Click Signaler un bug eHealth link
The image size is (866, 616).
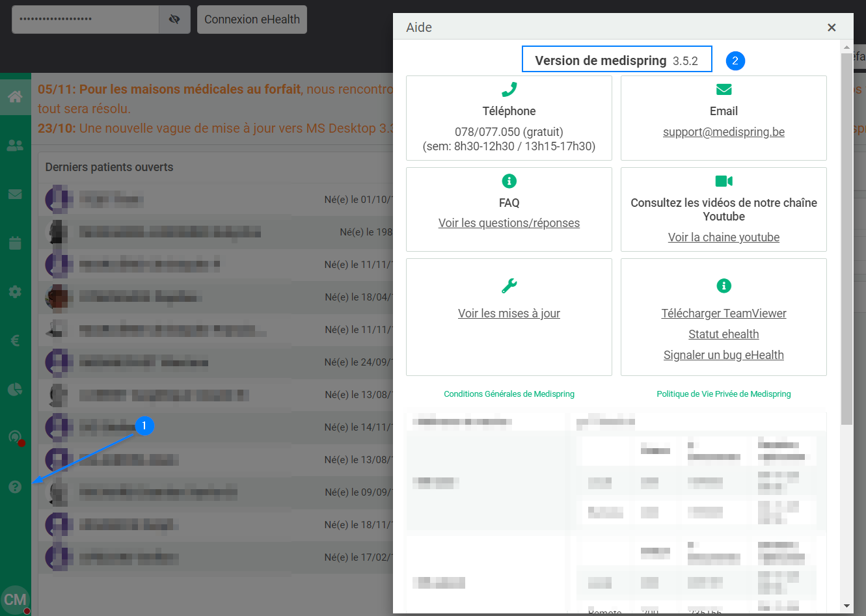pyautogui.click(x=724, y=355)
